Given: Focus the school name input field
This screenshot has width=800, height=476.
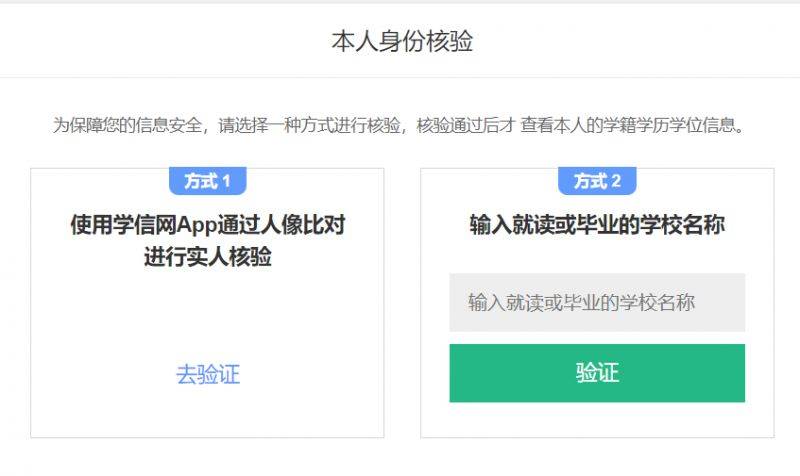Looking at the screenshot, I should (597, 302).
